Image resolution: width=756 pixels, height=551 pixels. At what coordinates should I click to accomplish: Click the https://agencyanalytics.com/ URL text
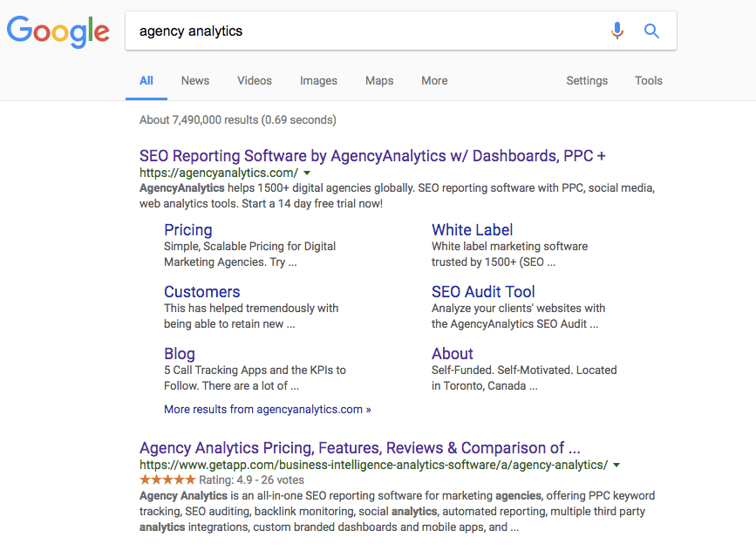click(219, 173)
